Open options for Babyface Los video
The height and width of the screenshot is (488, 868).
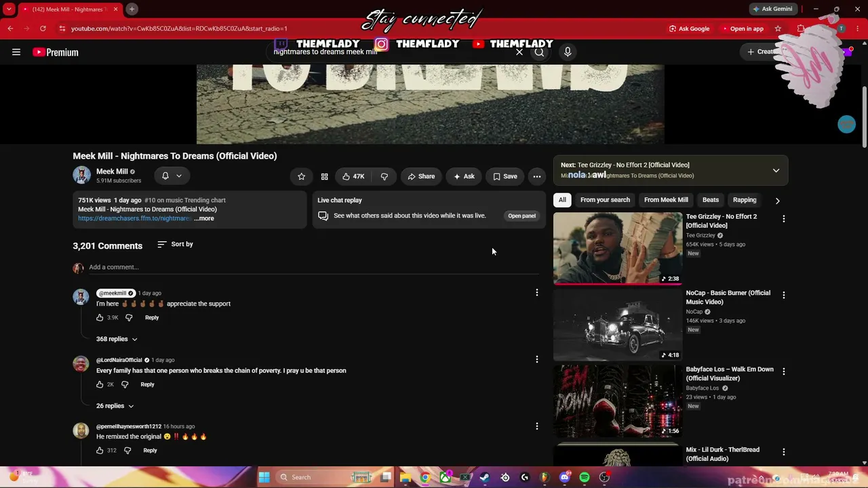[x=784, y=371]
